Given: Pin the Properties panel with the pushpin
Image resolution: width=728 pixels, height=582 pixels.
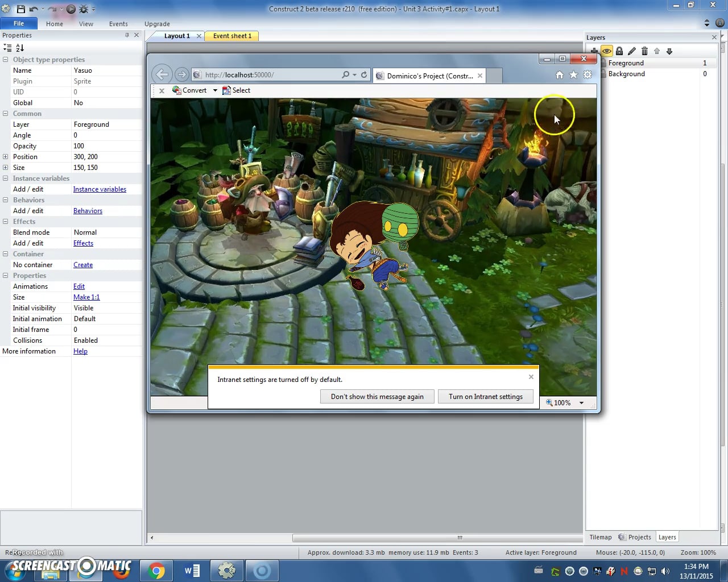Looking at the screenshot, I should click(127, 35).
